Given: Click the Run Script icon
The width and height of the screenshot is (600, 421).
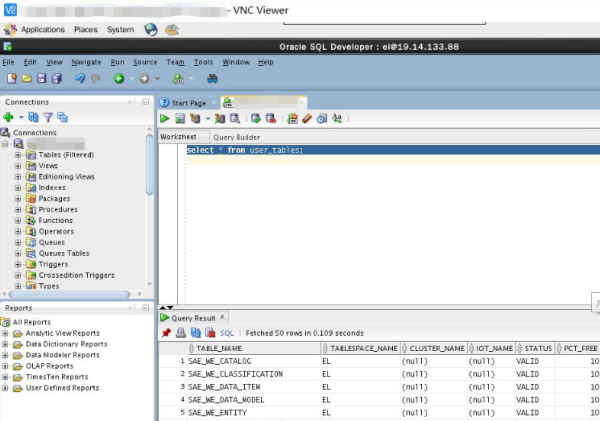Looking at the screenshot, I should point(180,119).
